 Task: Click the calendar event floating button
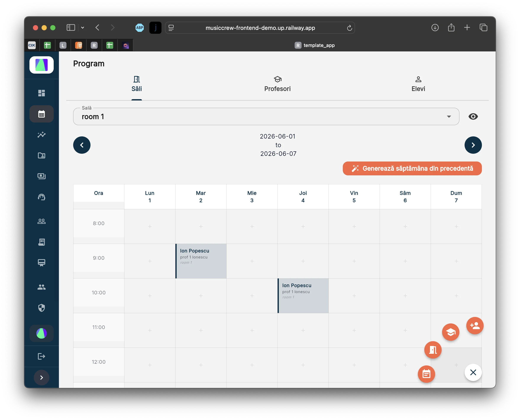tap(426, 374)
